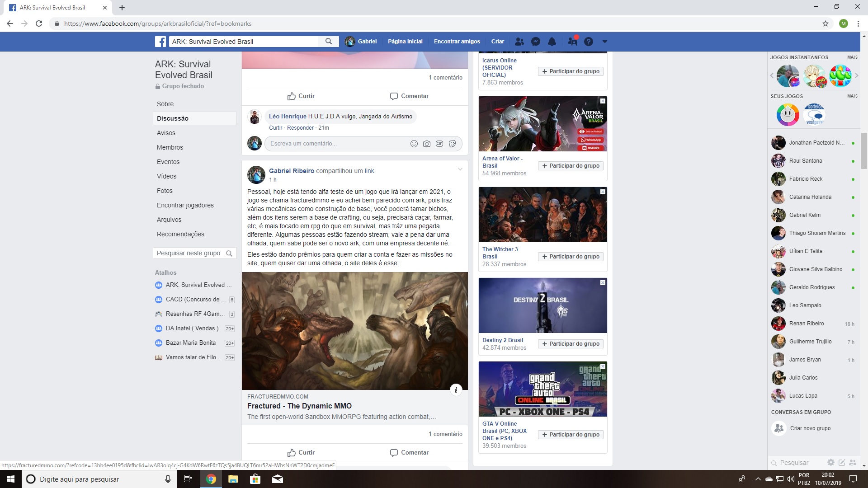The width and height of the screenshot is (868, 488).
Task: Join Arena of Valor - Brasil group
Action: [571, 166]
